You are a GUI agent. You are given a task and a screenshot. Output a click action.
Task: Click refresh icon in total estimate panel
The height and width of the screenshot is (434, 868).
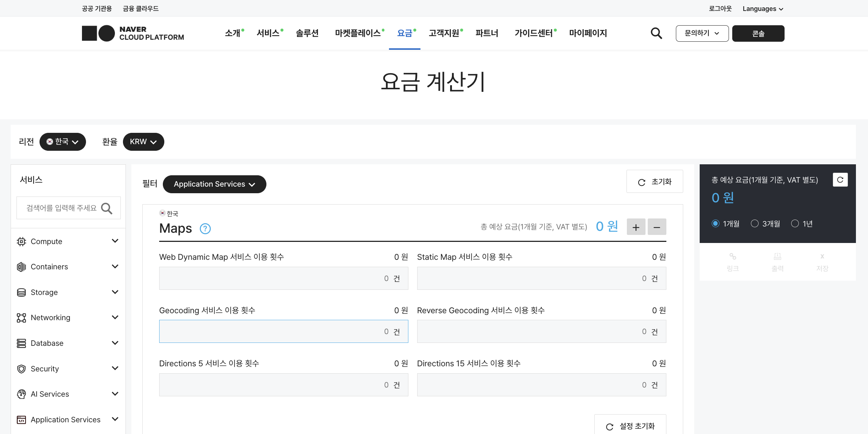840,180
